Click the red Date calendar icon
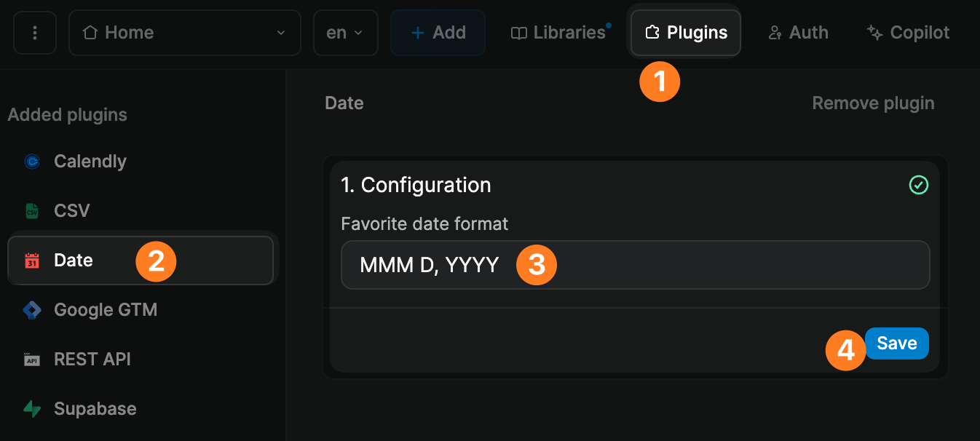This screenshot has width=980, height=441. [32, 261]
